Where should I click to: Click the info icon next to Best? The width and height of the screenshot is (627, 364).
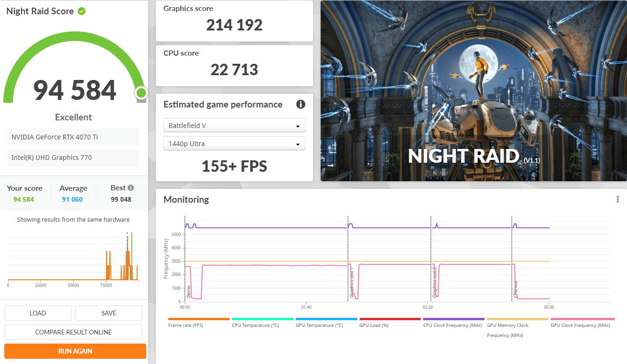(131, 188)
